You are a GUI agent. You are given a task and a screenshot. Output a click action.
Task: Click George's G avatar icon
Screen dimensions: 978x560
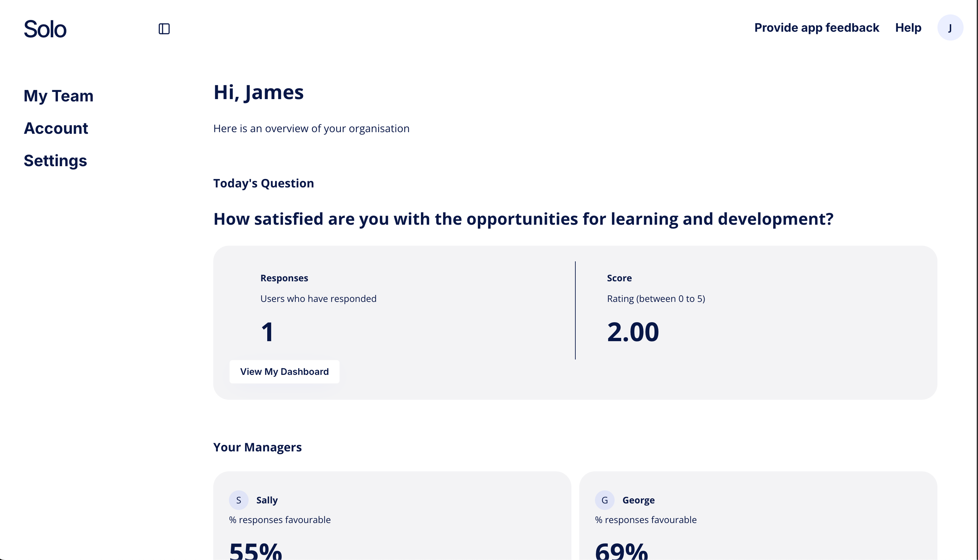(604, 500)
